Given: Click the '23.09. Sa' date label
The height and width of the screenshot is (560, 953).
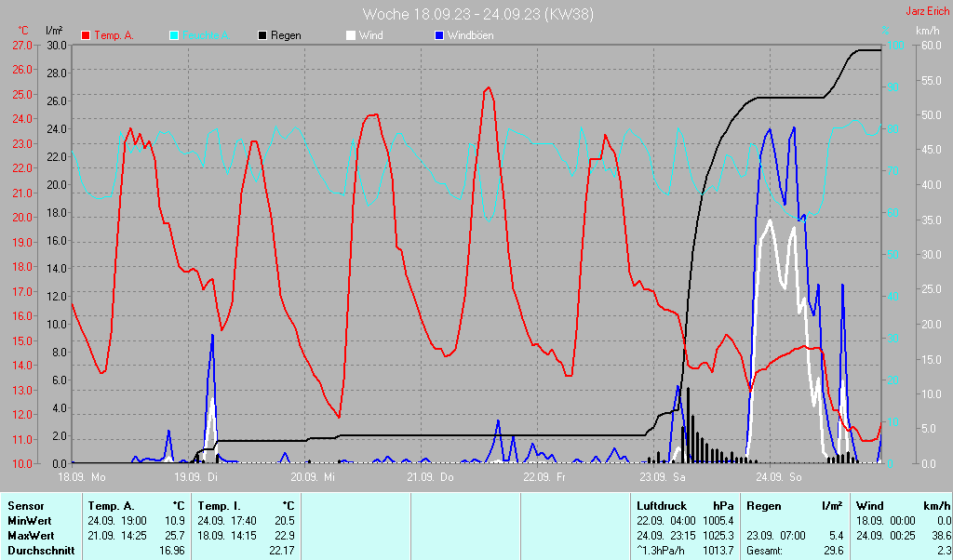Looking at the screenshot, I should (x=663, y=477).
